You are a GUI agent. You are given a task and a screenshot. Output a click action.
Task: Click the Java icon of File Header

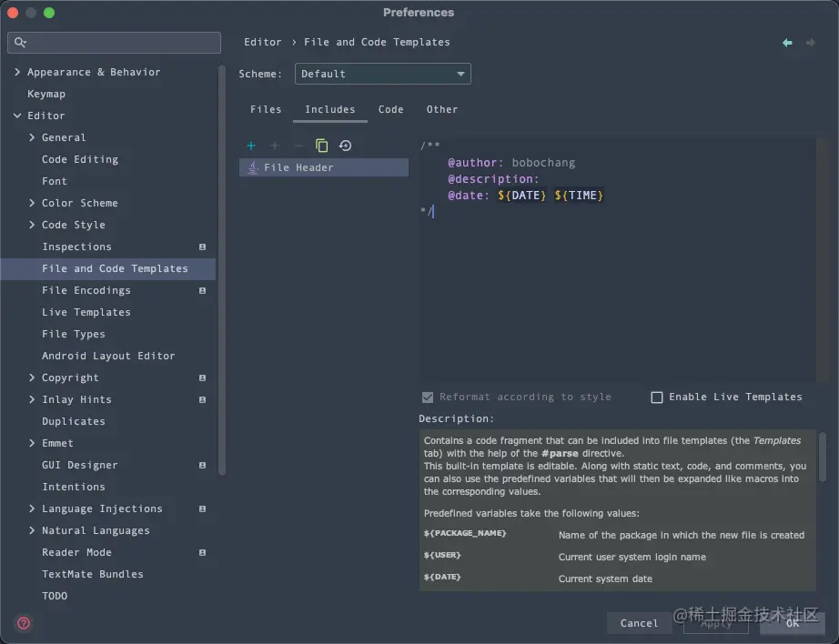coord(253,167)
